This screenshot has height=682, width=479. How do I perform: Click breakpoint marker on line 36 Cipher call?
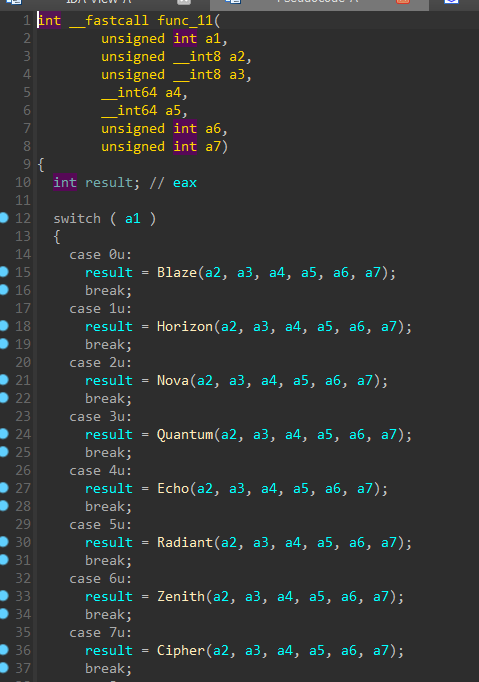pyautogui.click(x=4, y=650)
